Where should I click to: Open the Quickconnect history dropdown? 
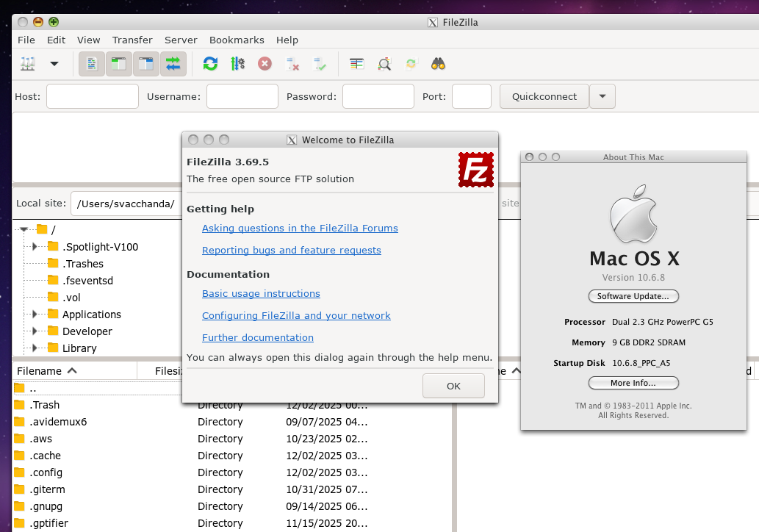[x=602, y=96]
